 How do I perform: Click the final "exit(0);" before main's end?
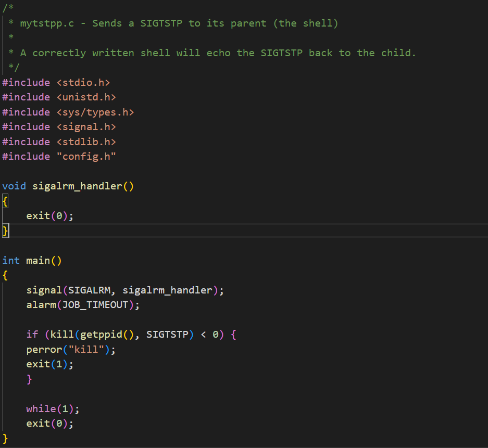[x=50, y=424]
